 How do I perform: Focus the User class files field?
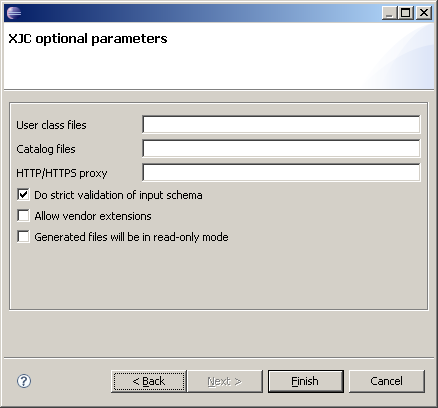[281, 124]
